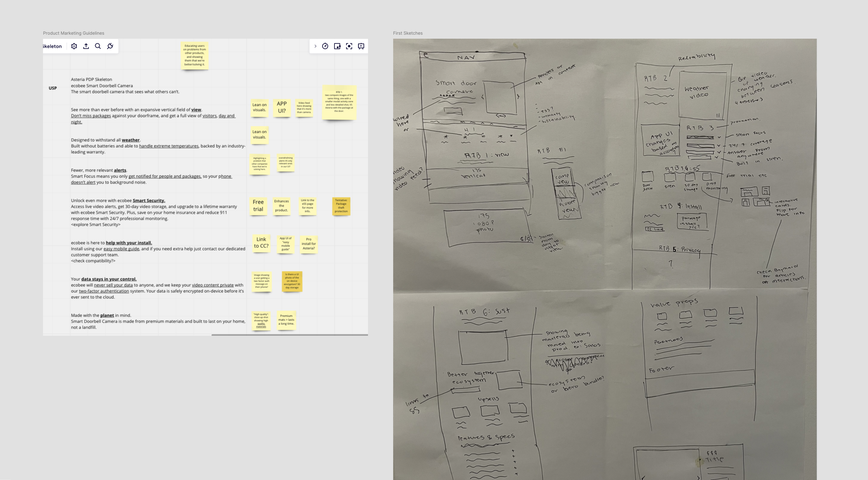Image resolution: width=868 pixels, height=480 pixels.
Task: Select orange "Tentative: Package theft protection" note
Action: coord(341,206)
